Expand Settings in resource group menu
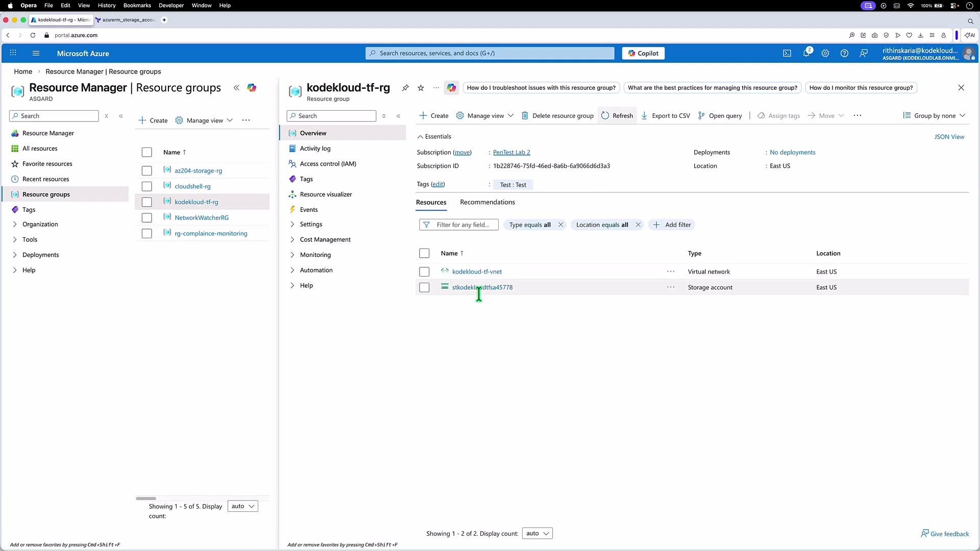980x551 pixels. tap(292, 224)
